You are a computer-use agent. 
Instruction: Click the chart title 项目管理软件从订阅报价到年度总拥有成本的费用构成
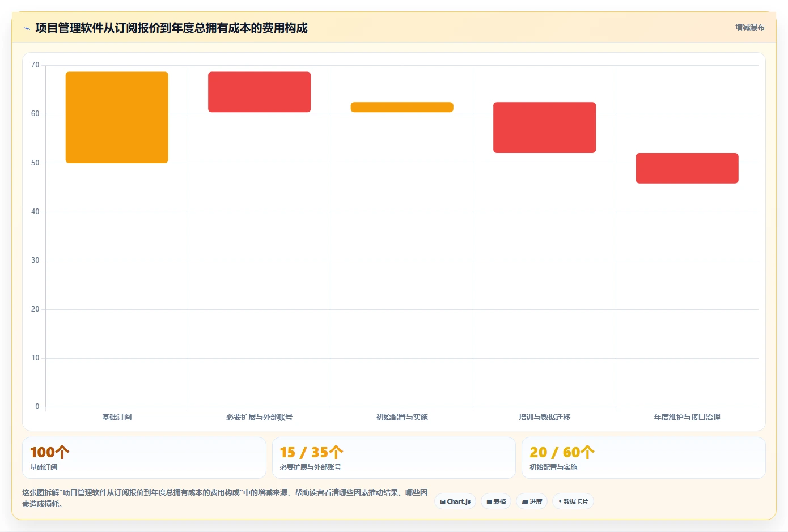[171, 28]
